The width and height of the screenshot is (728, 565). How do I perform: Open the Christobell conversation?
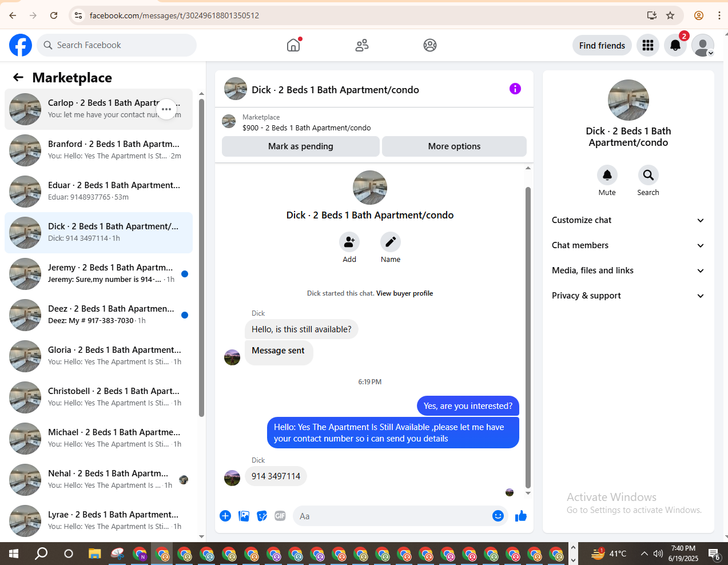pyautogui.click(x=98, y=397)
